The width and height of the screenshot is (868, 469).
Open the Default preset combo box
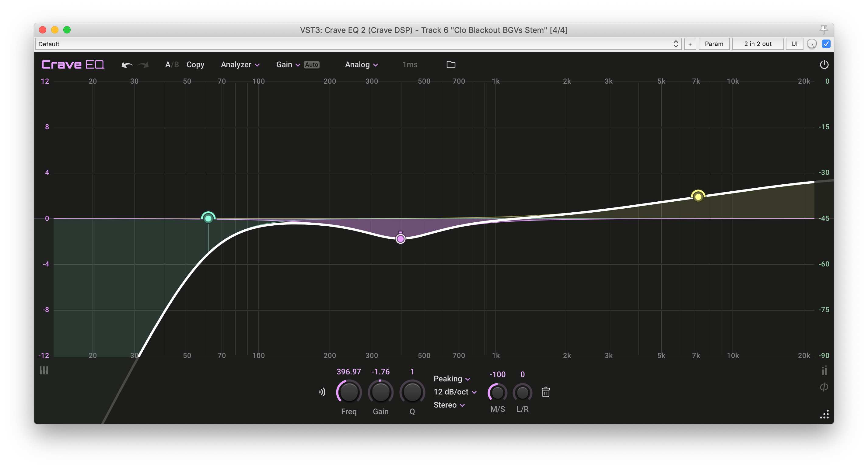[x=358, y=44]
